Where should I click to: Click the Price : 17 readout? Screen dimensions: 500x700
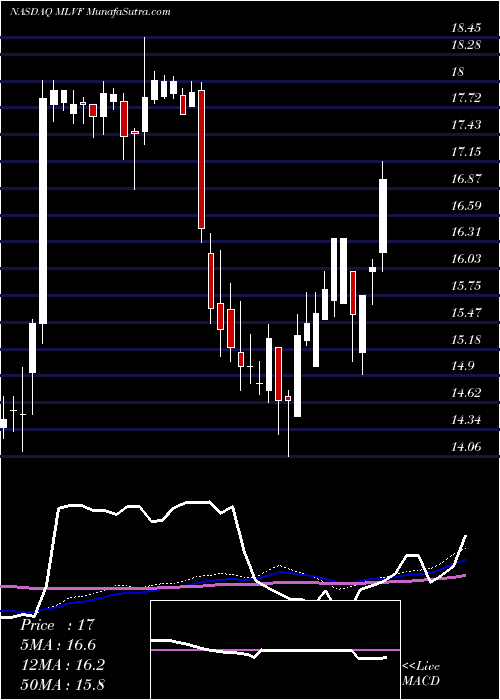click(57, 625)
